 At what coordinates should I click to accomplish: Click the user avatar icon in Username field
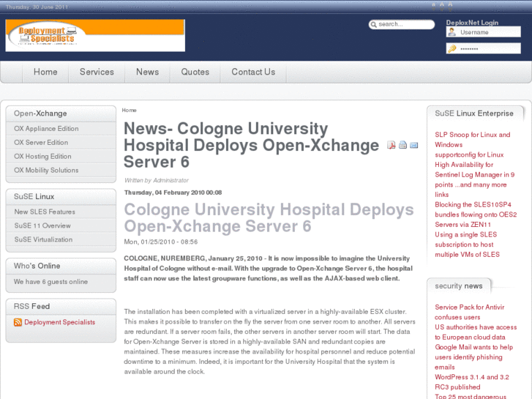pyautogui.click(x=452, y=32)
